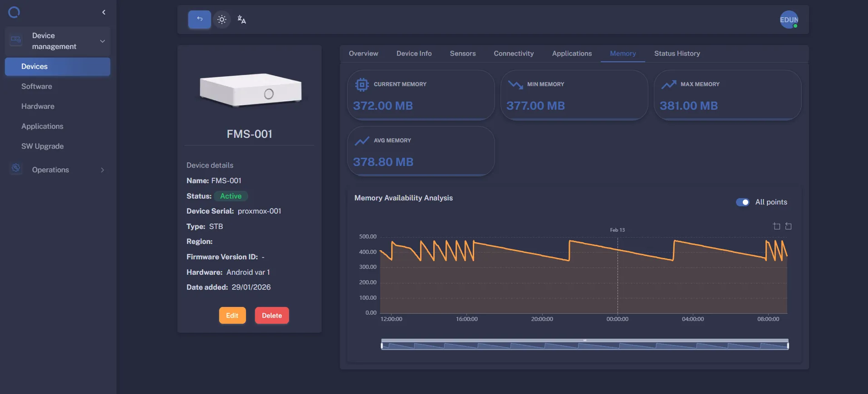Click the first chart zoom icon
This screenshot has width=868, height=394.
776,226
